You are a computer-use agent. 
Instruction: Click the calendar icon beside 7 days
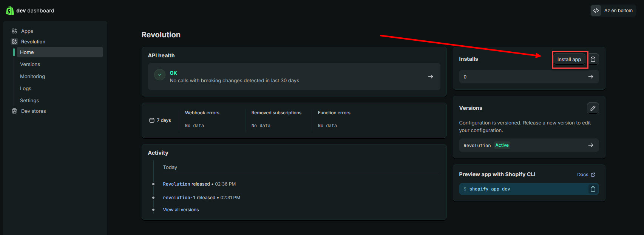152,120
